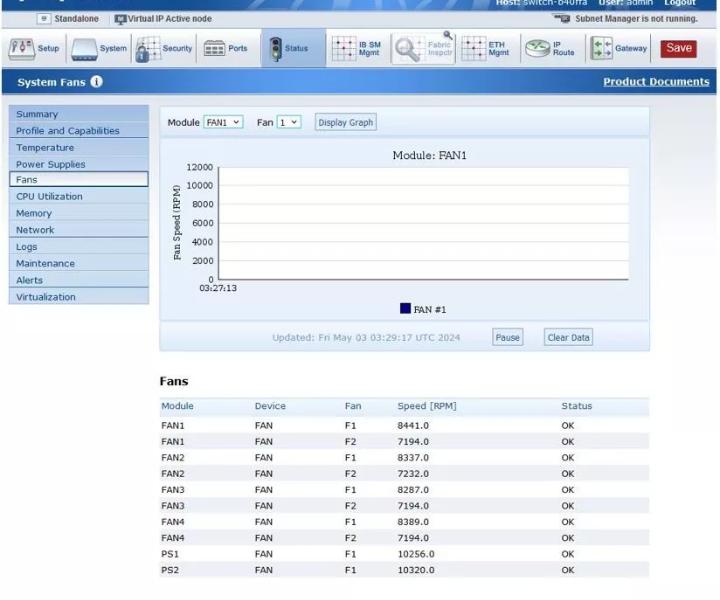
Task: Open the Fan number dropdown
Action: pyautogui.click(x=289, y=123)
